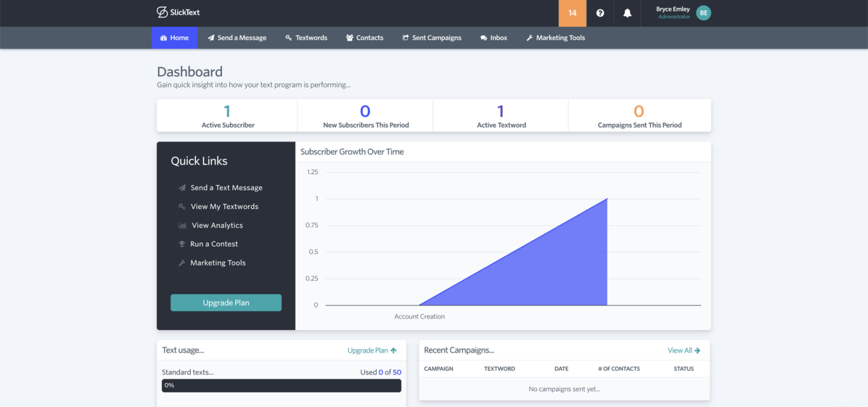Screen dimensions: 868x407
Task: Click the SlickText logo
Action: pos(179,12)
